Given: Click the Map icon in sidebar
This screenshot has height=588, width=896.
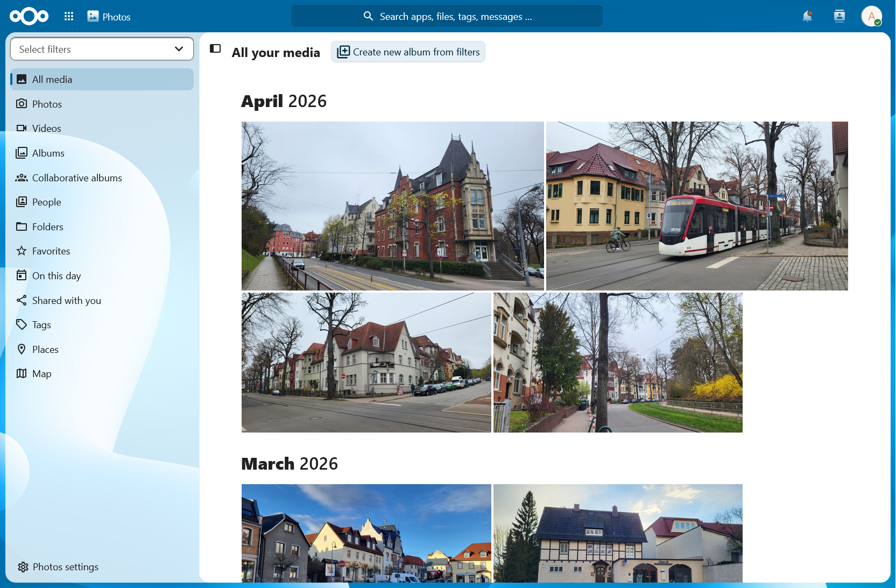Looking at the screenshot, I should 22,373.
